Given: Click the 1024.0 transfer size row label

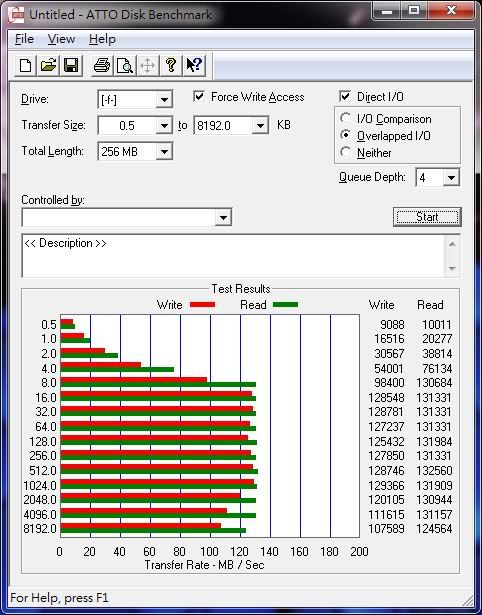Looking at the screenshot, I should coord(40,486).
